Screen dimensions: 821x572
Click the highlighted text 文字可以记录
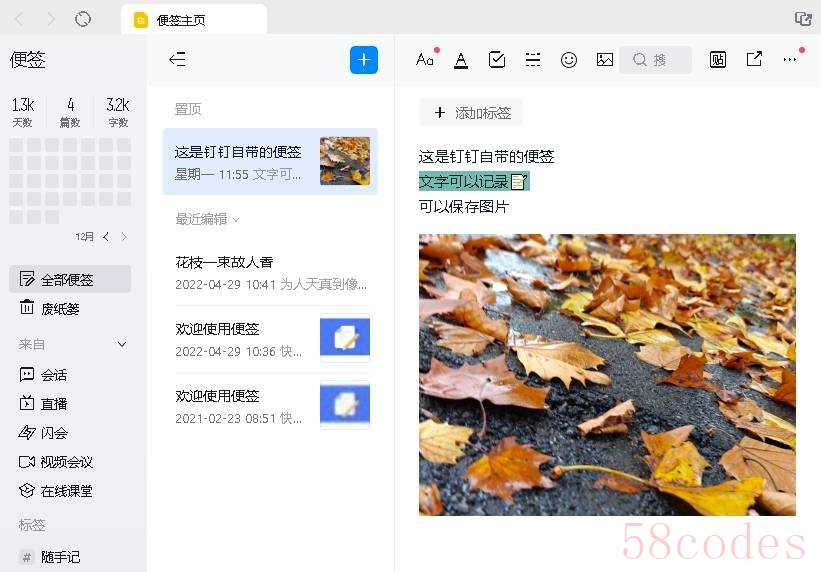[464, 181]
